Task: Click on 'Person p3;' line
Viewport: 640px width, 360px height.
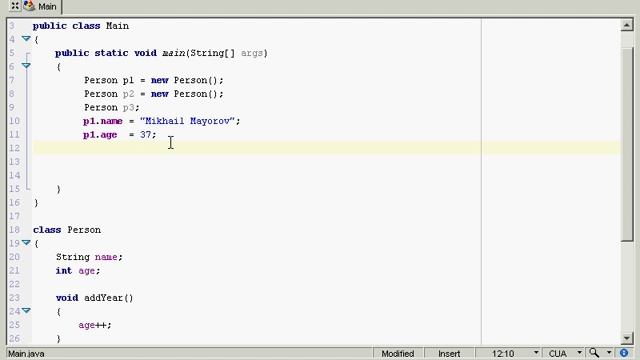Action: click(x=112, y=107)
